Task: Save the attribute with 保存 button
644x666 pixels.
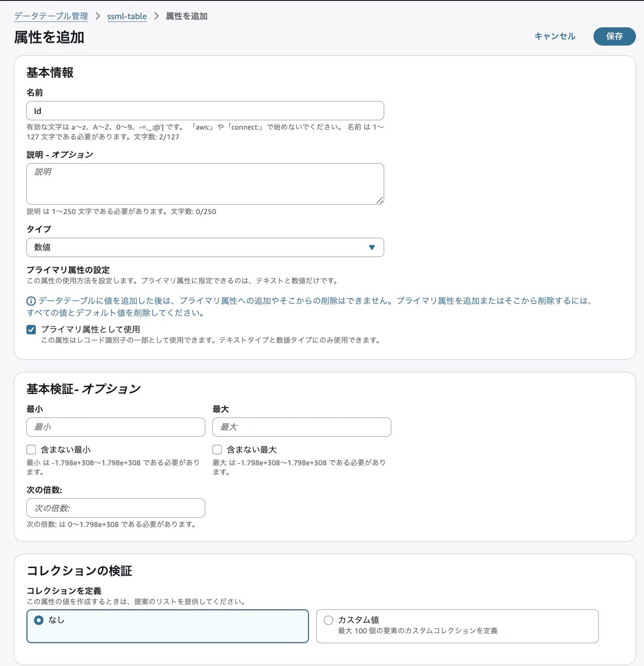Action: pos(614,36)
